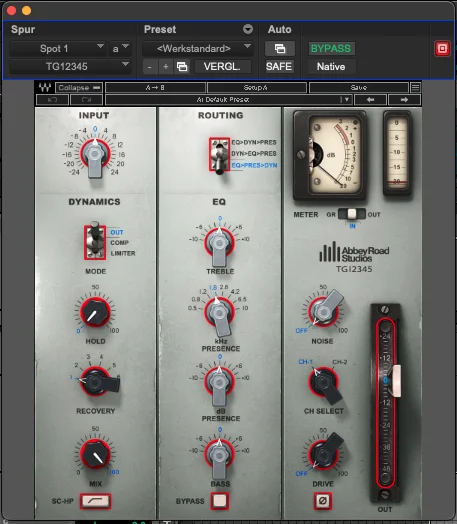Click the plus next preset button
The height and width of the screenshot is (524, 457).
[x=166, y=67]
